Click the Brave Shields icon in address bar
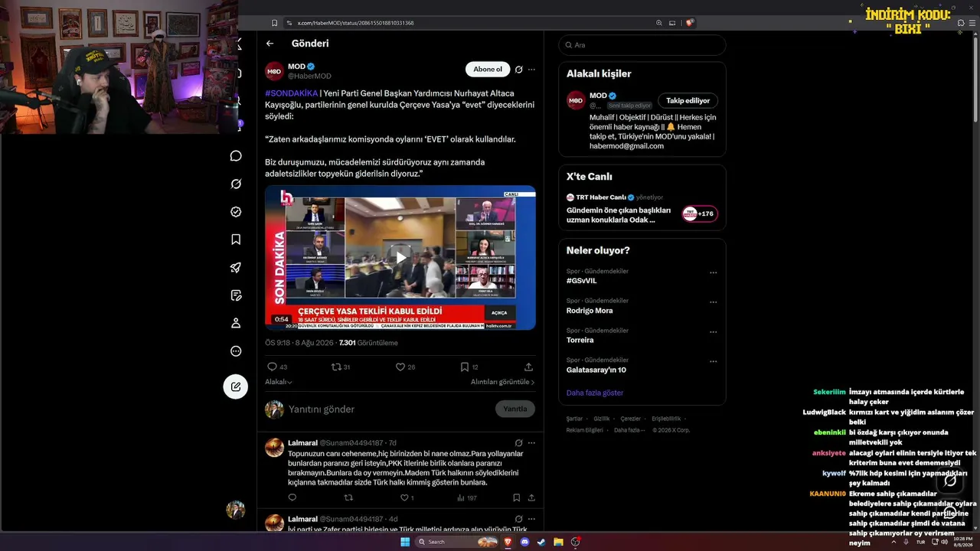 [690, 23]
